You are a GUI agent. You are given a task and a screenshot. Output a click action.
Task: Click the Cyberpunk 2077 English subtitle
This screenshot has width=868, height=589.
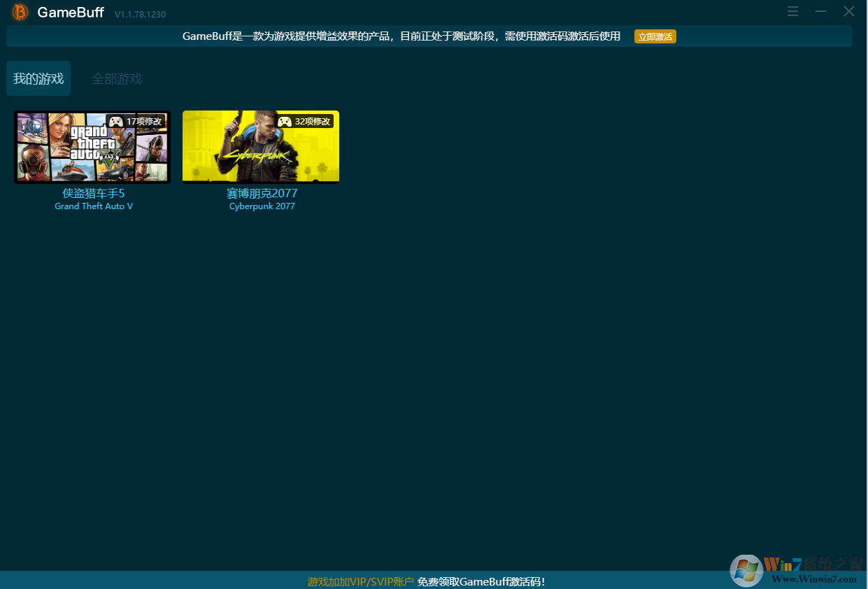[x=262, y=206]
